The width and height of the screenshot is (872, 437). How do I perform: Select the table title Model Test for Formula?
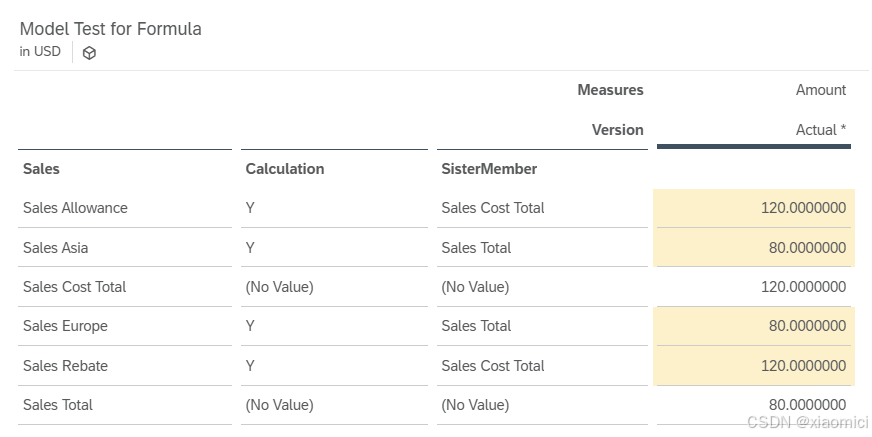click(110, 29)
